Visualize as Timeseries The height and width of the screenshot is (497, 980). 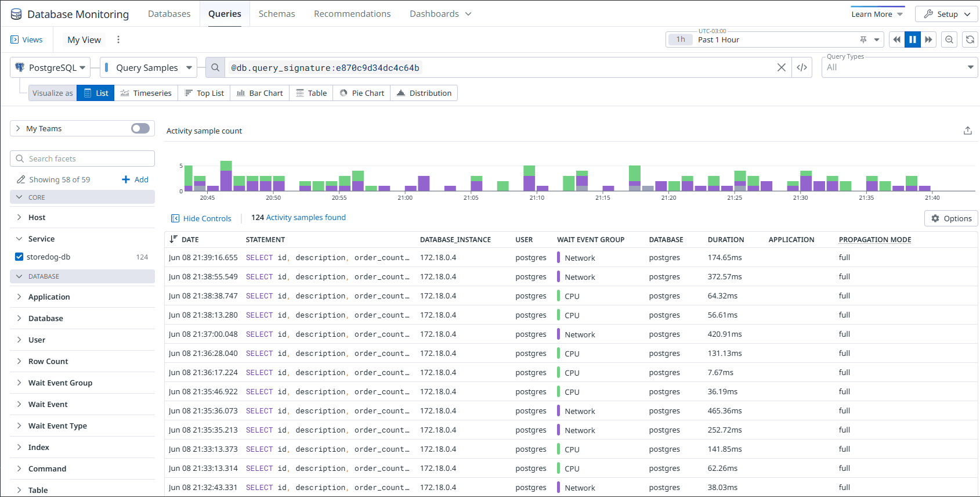click(146, 93)
